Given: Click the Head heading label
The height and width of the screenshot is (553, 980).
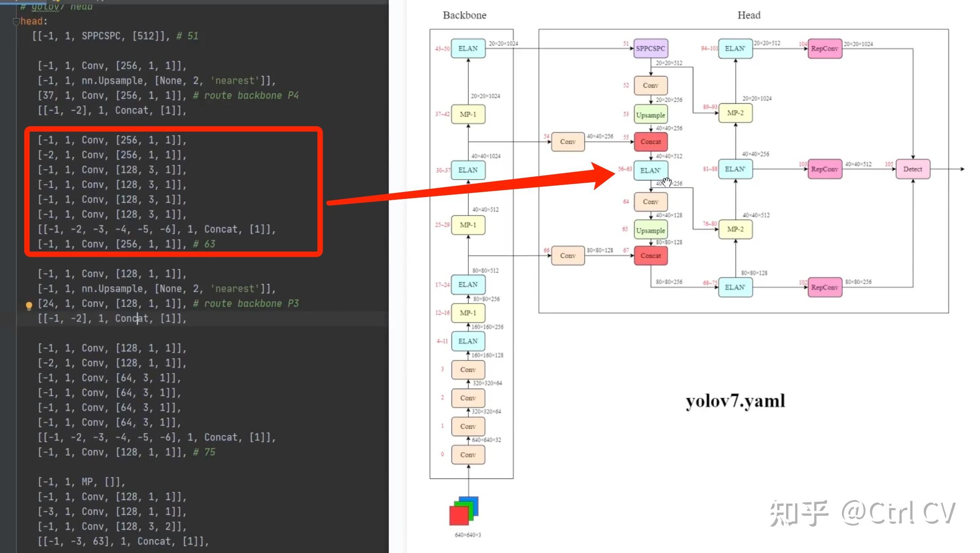Looking at the screenshot, I should (x=748, y=15).
